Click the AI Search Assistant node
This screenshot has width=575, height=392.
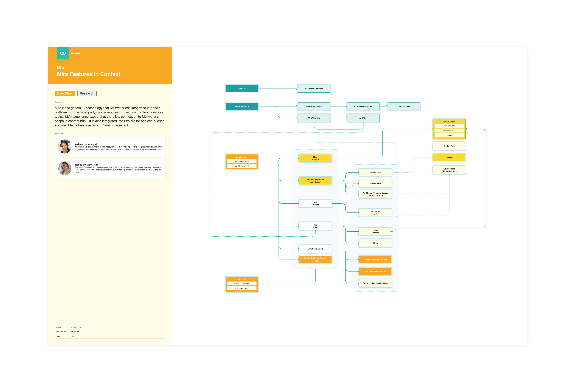[x=314, y=89]
